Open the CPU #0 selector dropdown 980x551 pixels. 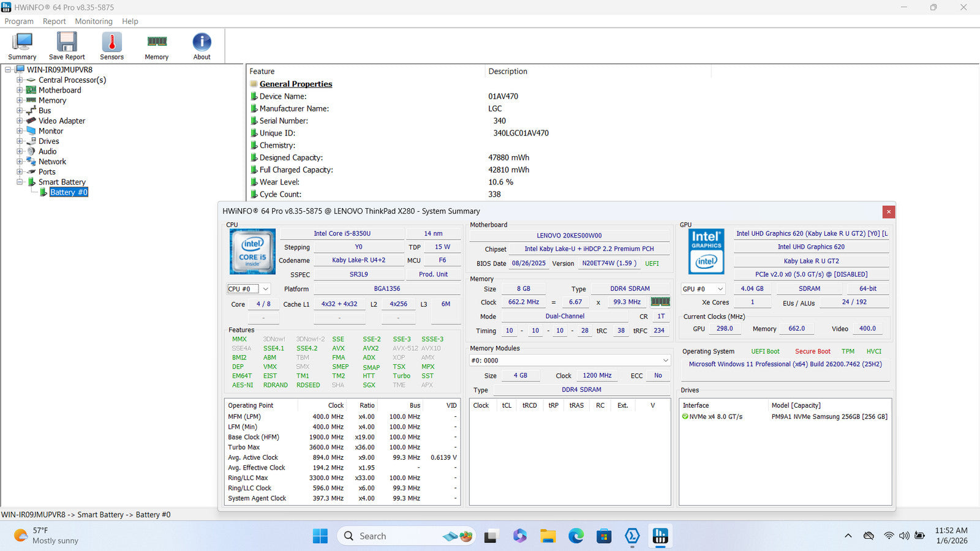tap(265, 289)
